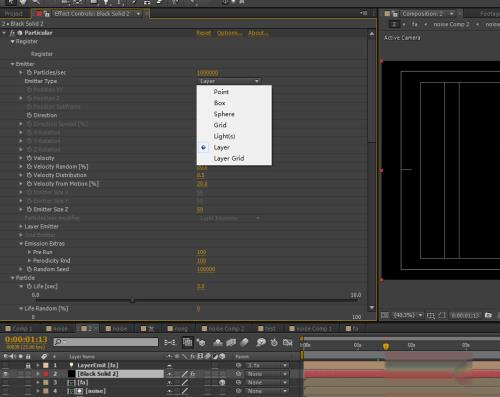Click the Particles/sec value 1000000
Viewport: 500px width, 397px height.
tap(208, 73)
